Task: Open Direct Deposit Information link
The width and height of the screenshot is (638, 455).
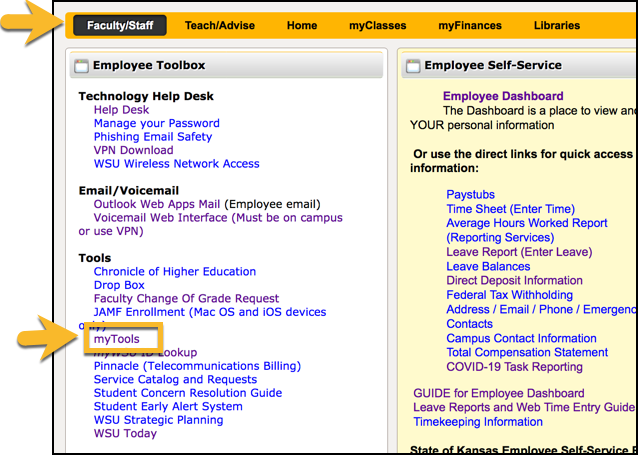Action: (514, 281)
